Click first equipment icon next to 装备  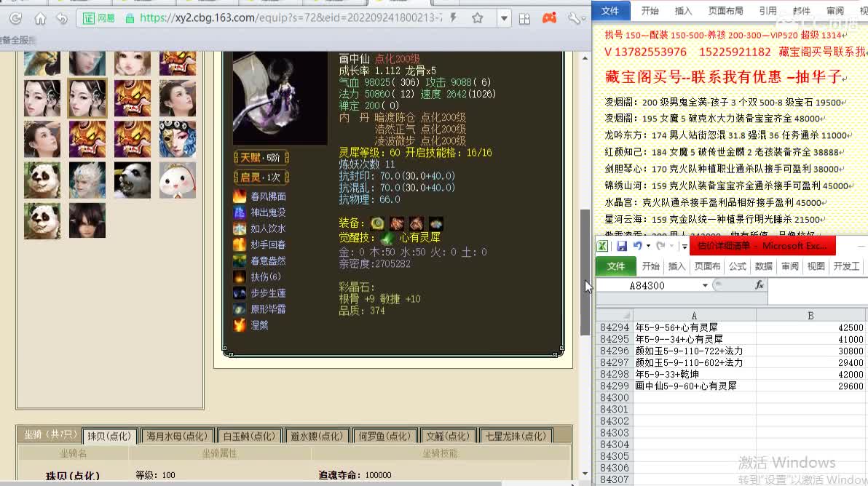377,223
